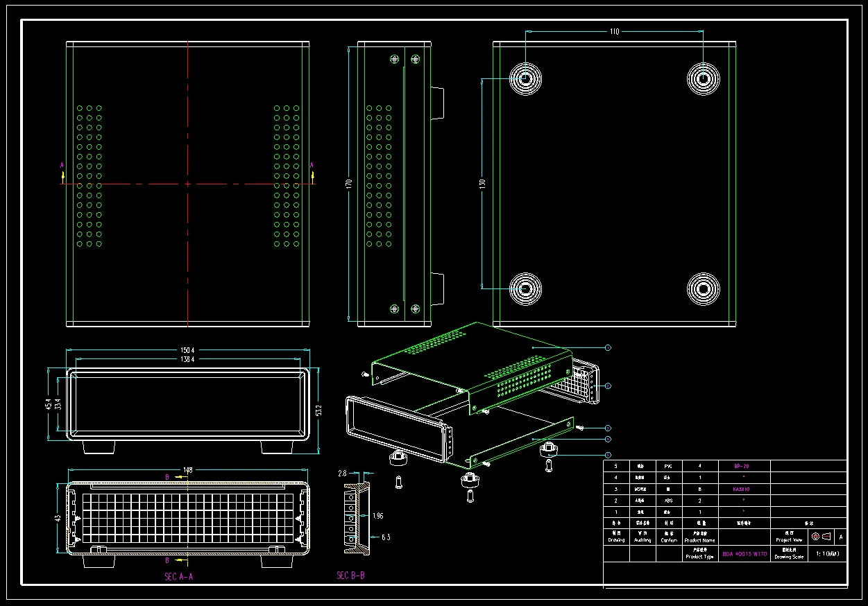Select the Auditing cell in title block
The height and width of the screenshot is (606, 868).
[643, 537]
